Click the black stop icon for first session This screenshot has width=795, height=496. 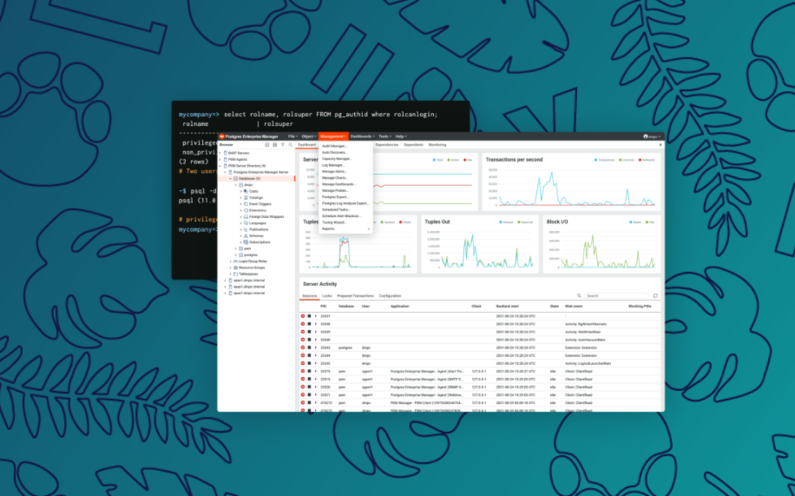(x=310, y=316)
